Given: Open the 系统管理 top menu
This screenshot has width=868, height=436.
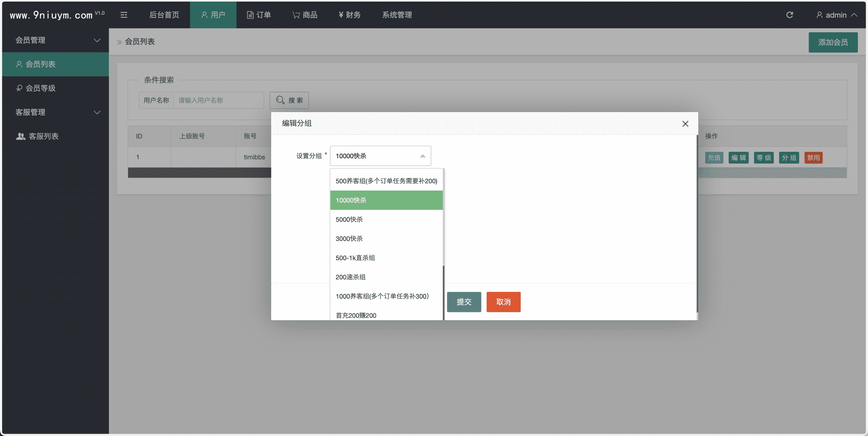Looking at the screenshot, I should (397, 15).
